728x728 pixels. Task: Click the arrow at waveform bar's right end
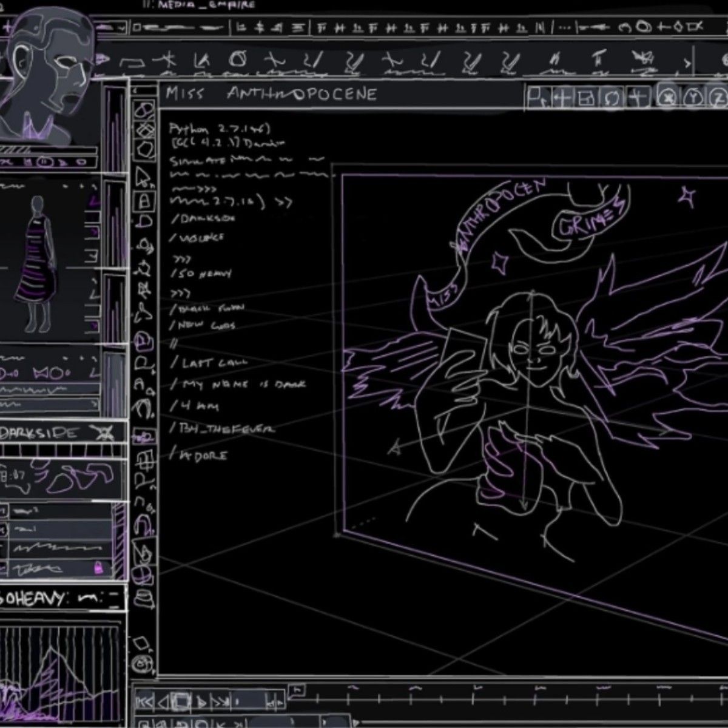click(x=94, y=404)
